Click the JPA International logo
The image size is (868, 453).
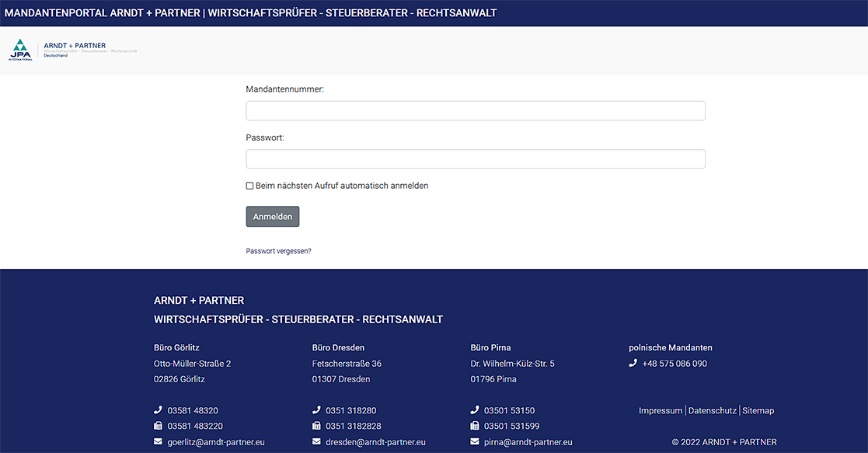click(x=20, y=50)
